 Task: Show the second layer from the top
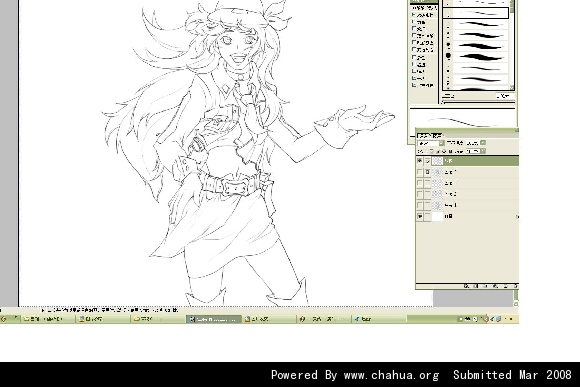tap(419, 172)
